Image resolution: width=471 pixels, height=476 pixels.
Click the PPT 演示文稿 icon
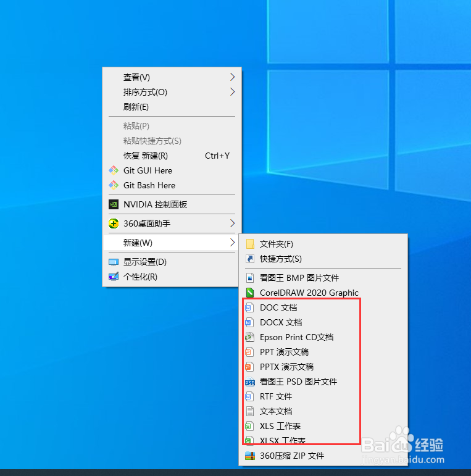[x=249, y=352]
